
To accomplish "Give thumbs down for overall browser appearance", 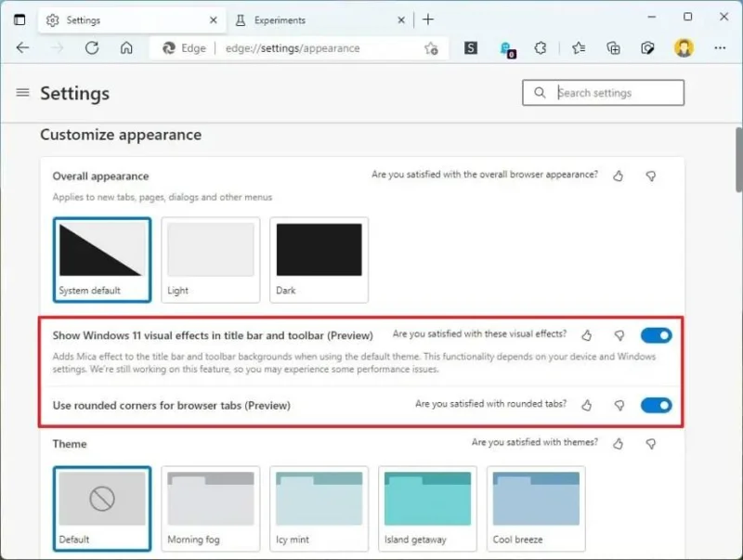I will click(651, 176).
